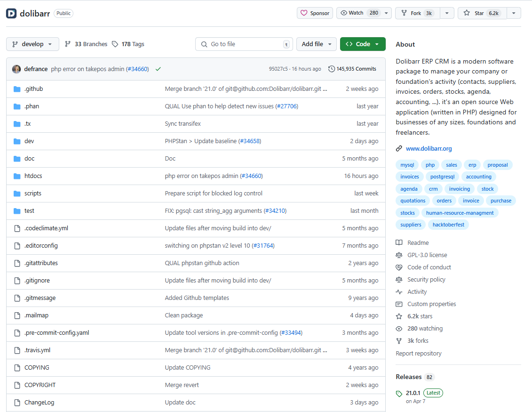The height and width of the screenshot is (412, 532).
Task: Click the file icon beside COPYING
Action: pos(17,368)
